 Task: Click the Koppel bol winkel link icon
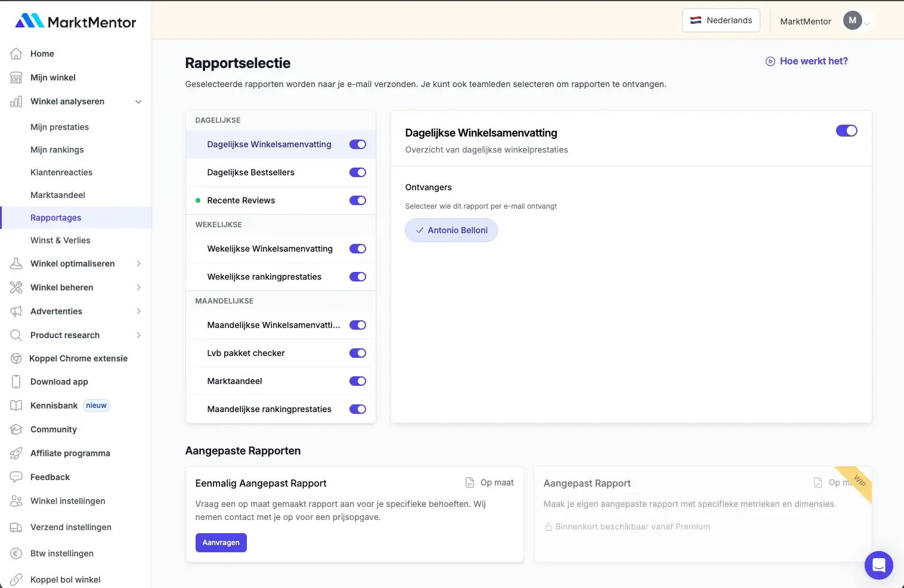pyautogui.click(x=16, y=580)
